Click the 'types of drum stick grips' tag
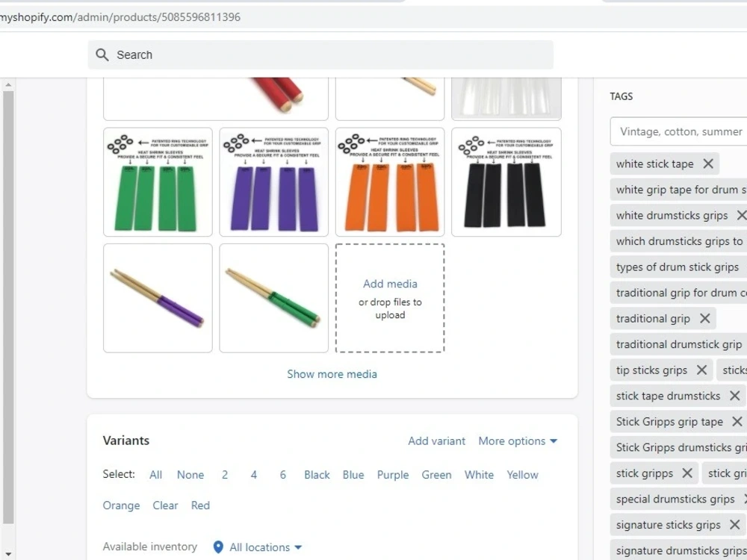747x560 pixels. (677, 267)
